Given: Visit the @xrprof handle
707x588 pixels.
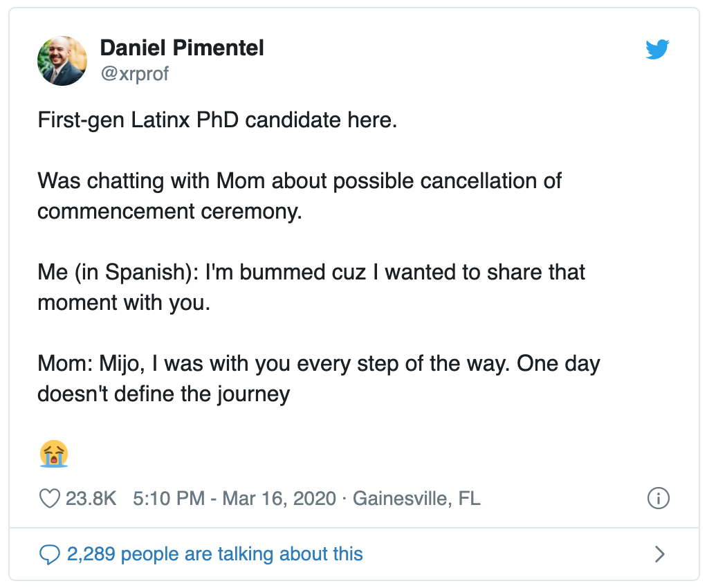Looking at the screenshot, I should click(x=134, y=73).
